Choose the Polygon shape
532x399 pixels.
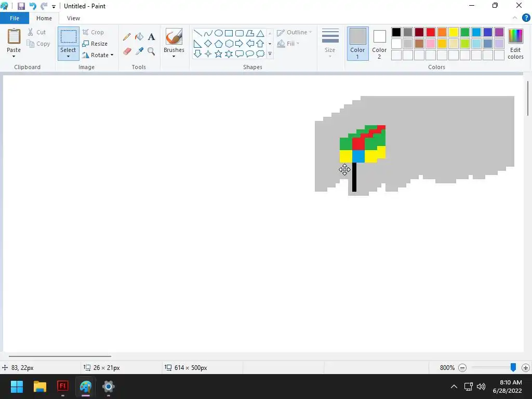[250, 33]
